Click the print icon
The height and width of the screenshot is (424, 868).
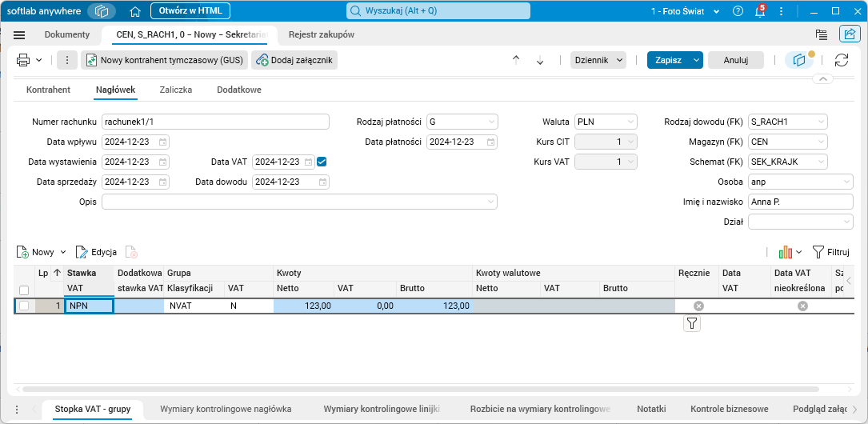(x=23, y=60)
